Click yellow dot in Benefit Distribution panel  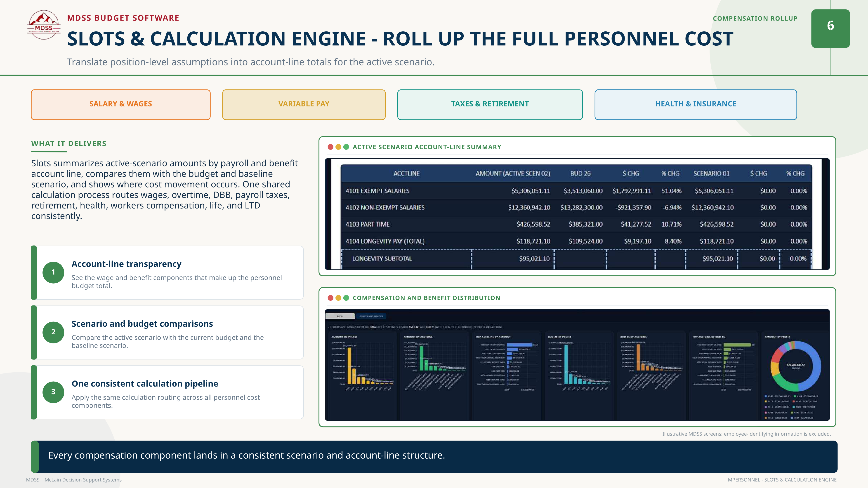pos(338,298)
